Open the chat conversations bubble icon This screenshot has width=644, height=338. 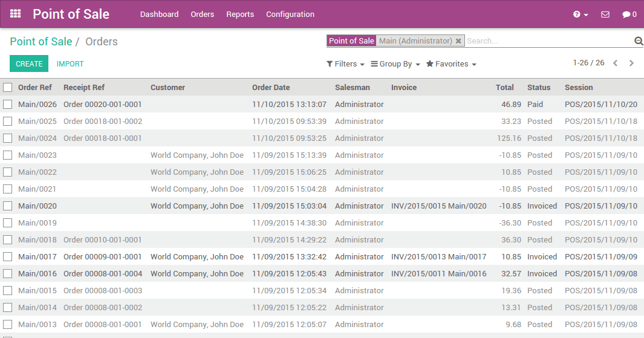point(629,15)
